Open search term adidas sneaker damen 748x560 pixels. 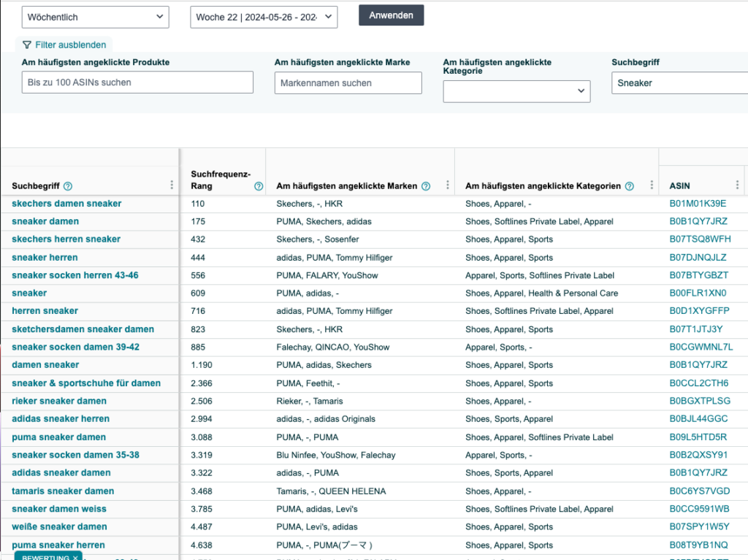point(61,472)
